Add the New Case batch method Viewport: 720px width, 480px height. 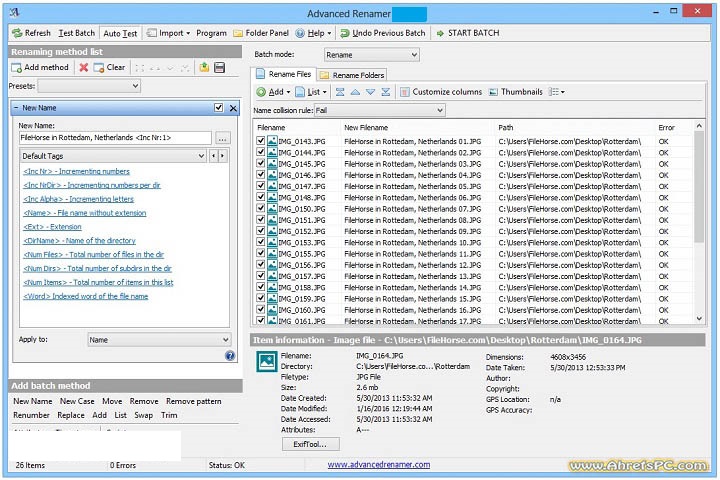(x=77, y=401)
